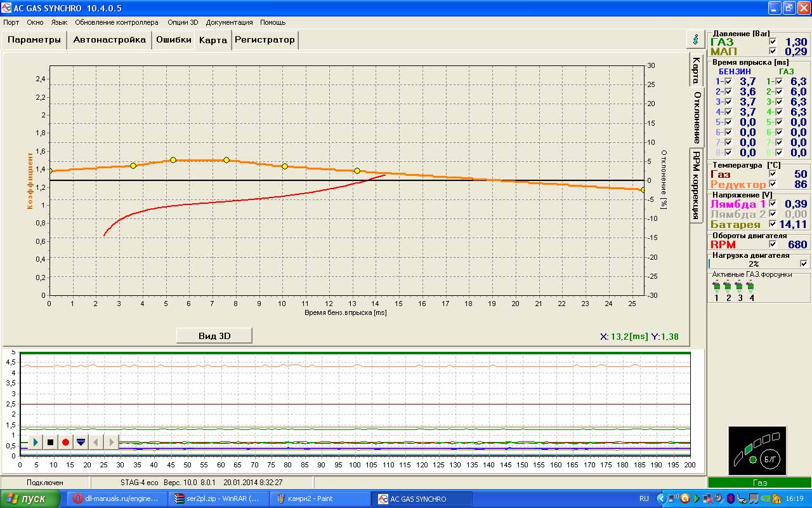The image size is (812, 508).
Task: Click the AC GAS SYNCHRO title bar icon
Action: tap(7, 8)
